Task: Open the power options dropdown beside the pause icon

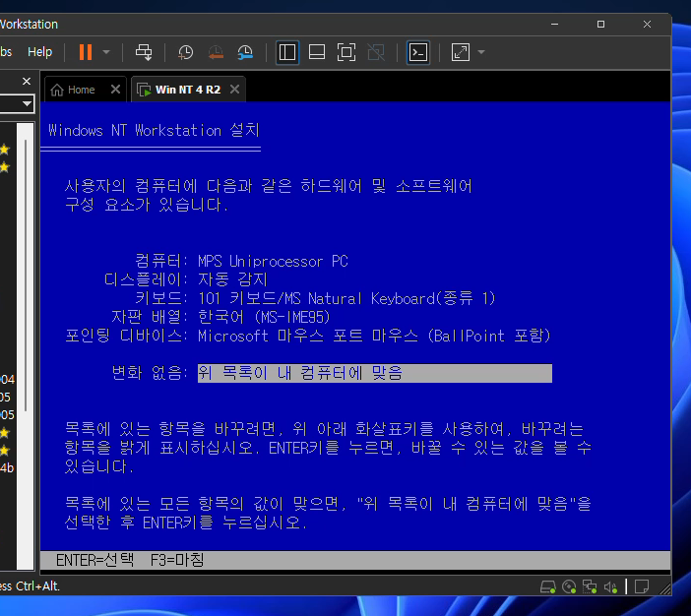Action: click(106, 52)
